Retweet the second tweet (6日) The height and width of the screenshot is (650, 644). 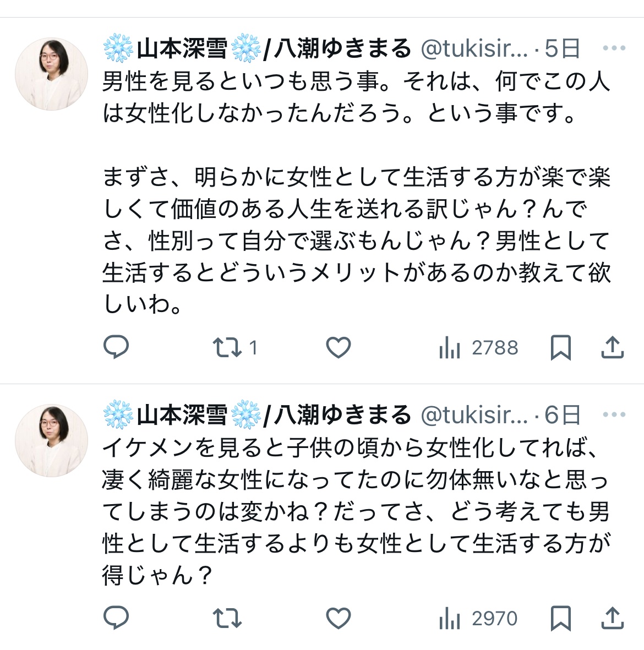tap(227, 618)
